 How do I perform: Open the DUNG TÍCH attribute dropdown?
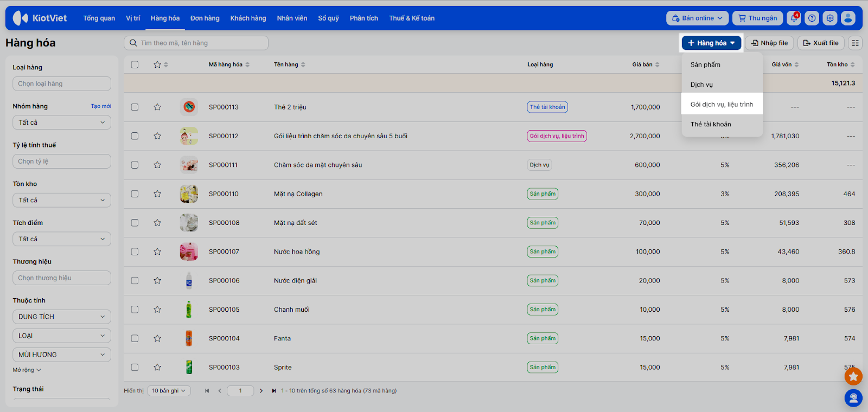(x=61, y=317)
